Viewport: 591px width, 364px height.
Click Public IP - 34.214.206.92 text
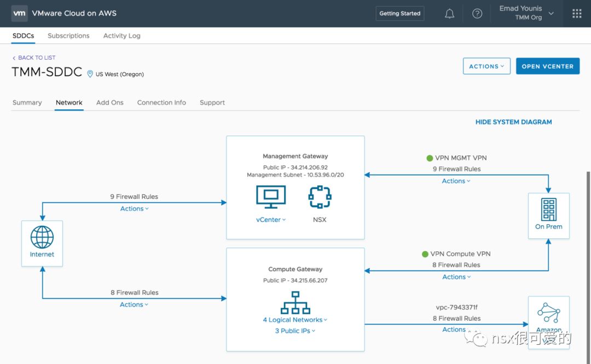click(x=295, y=167)
